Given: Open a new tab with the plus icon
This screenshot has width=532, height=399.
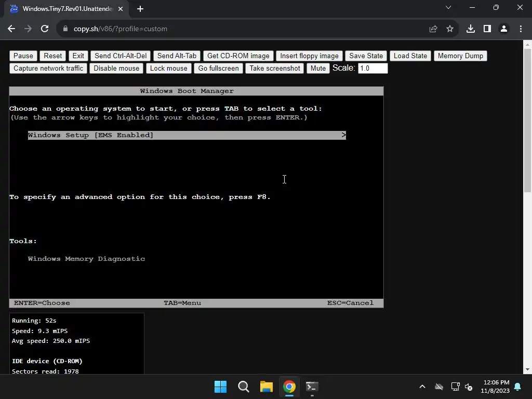Looking at the screenshot, I should point(140,9).
